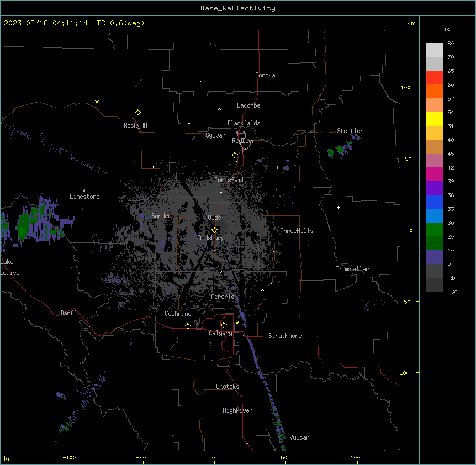Click the Lacombe city label
This screenshot has width=476, height=465.
point(248,105)
